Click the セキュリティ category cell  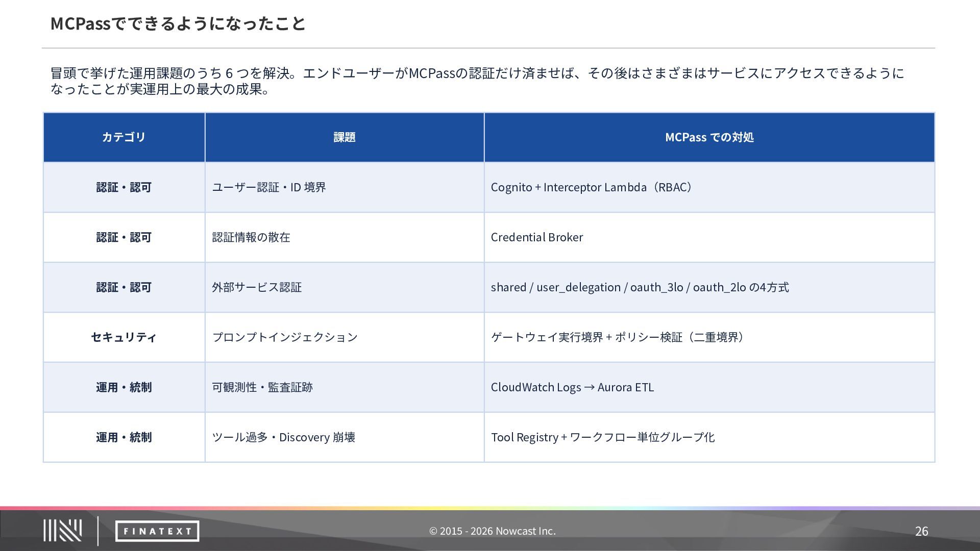pos(124,337)
